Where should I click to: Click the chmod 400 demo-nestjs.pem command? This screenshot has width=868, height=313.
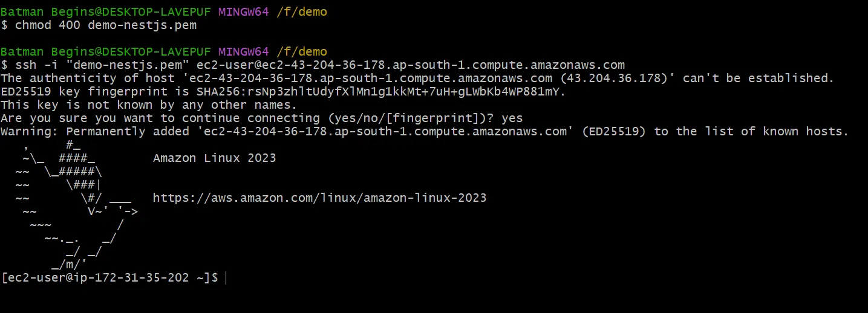click(106, 25)
